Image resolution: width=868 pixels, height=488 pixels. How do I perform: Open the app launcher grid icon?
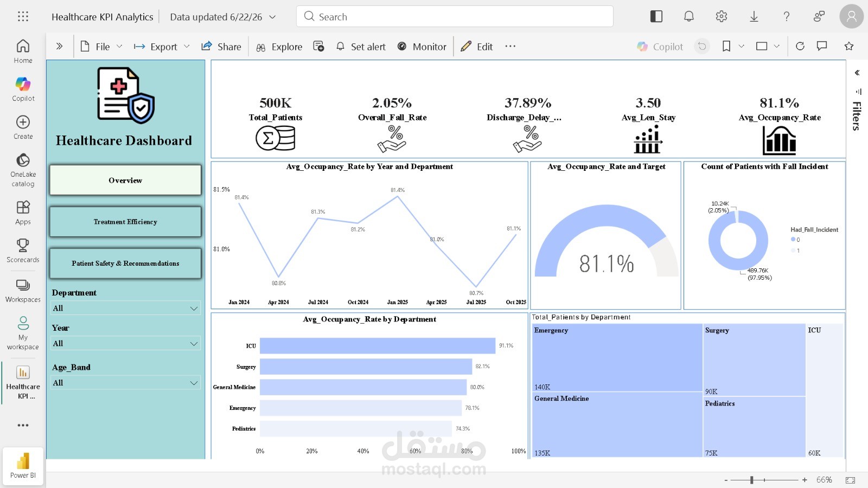[23, 17]
